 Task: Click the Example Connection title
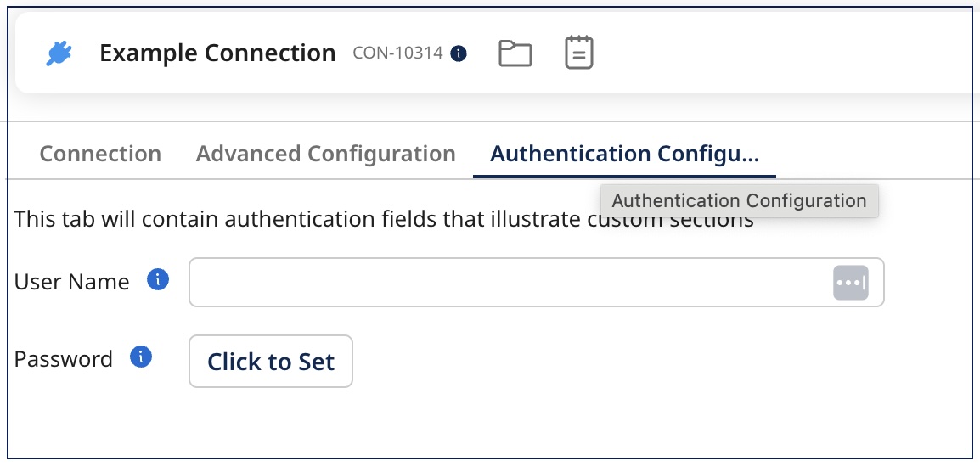tap(217, 53)
